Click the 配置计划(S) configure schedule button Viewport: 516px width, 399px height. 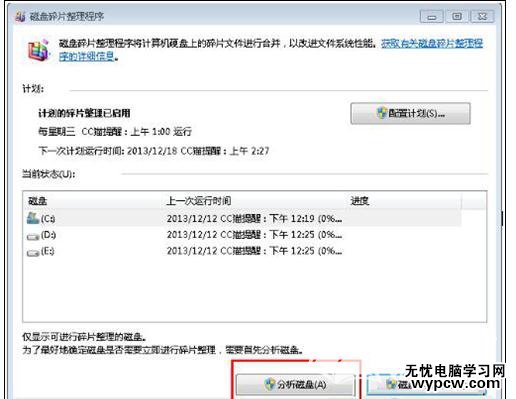coord(410,114)
